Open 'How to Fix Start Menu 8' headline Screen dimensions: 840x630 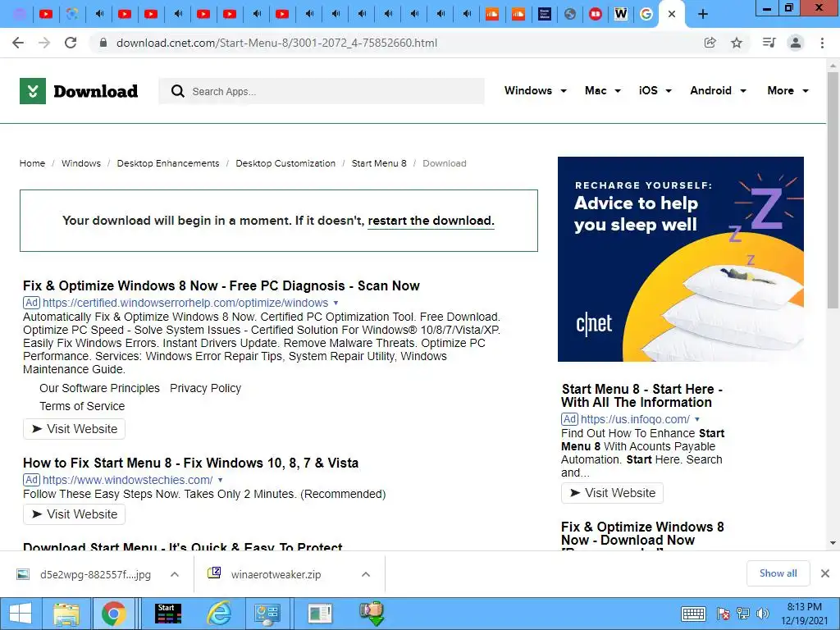190,463
